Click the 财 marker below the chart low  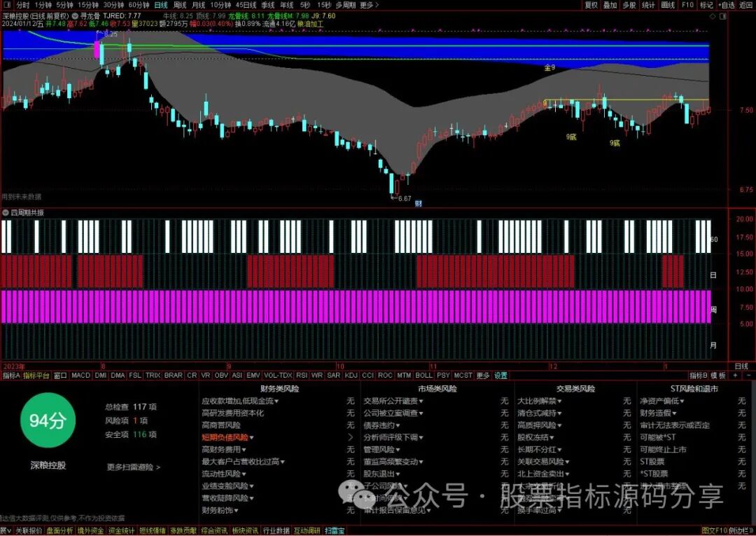(x=418, y=204)
